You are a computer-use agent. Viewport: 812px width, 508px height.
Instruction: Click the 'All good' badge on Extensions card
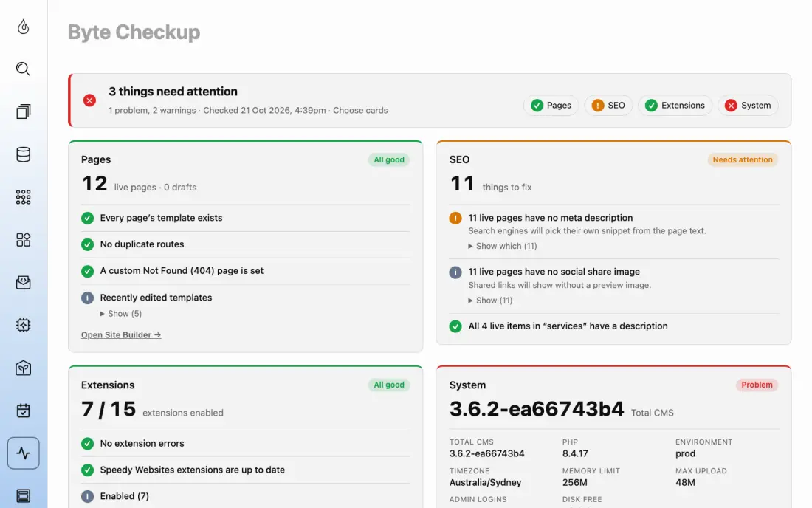coord(389,385)
